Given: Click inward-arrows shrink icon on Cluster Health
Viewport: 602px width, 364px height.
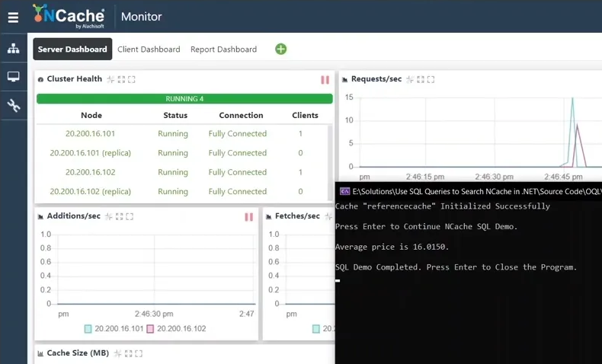Looking at the screenshot, I should click(110, 79).
